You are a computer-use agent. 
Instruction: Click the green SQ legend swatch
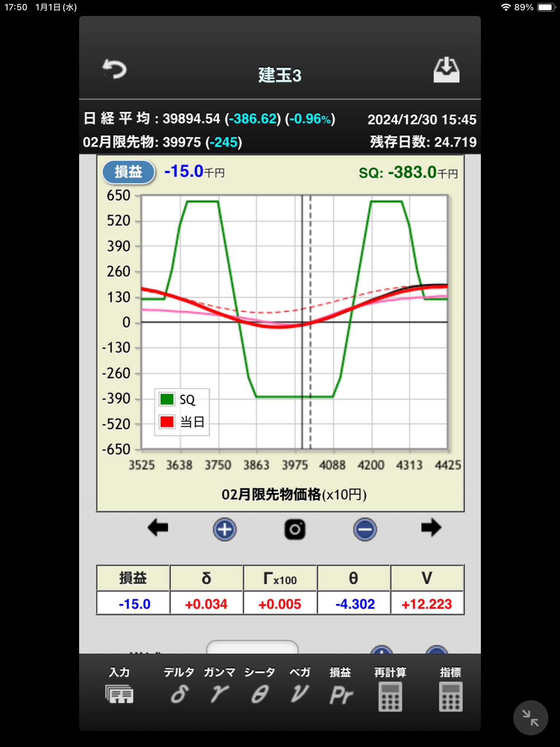(x=167, y=399)
